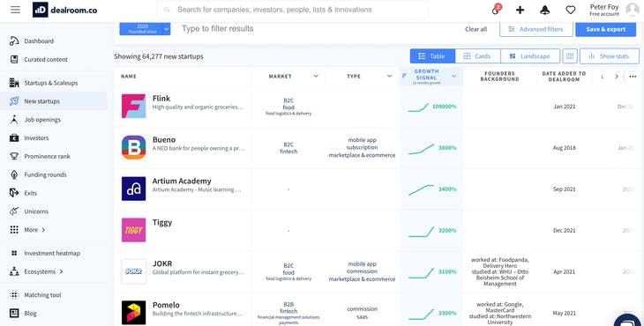644x326 pixels.
Task: Focus the top search bar
Action: (292, 10)
